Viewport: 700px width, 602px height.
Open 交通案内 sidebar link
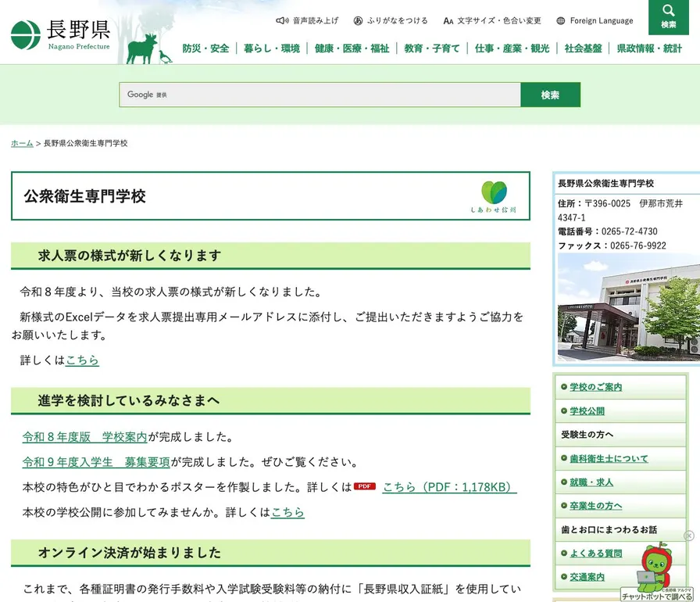[587, 576]
